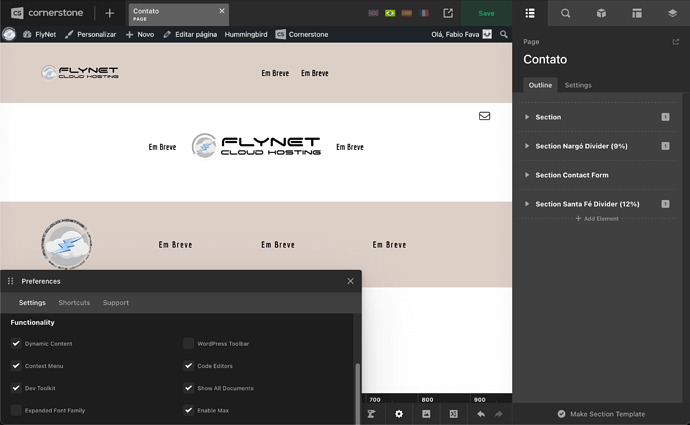
Task: Expand Section Nargó Divider (9%)
Action: click(x=527, y=146)
